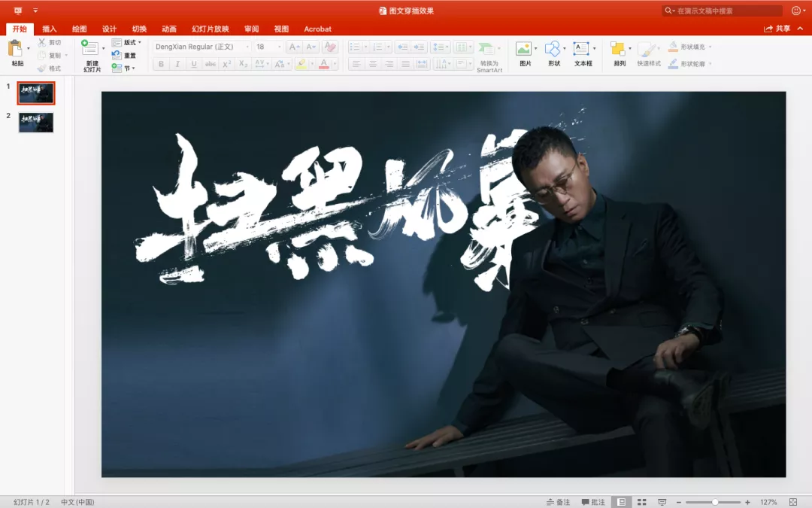Convert to SmartArt (转换为 SmartArt)

pos(489,56)
